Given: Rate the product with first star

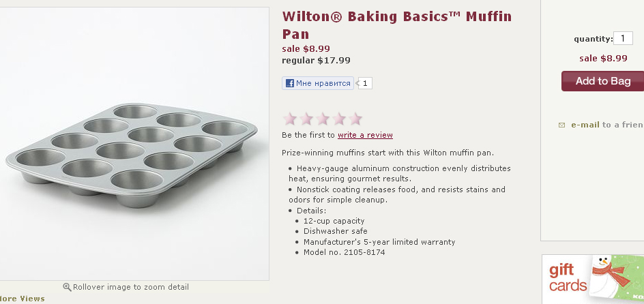Looking at the screenshot, I should tap(290, 119).
